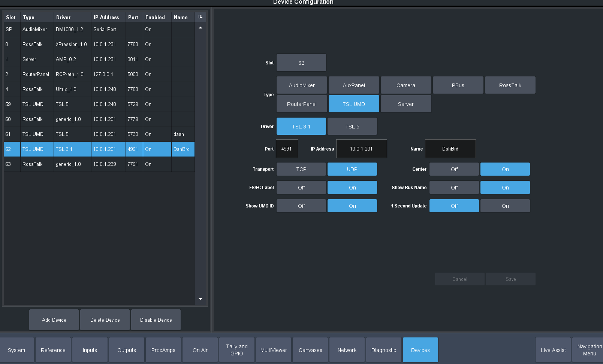Click the scroll down arrow in device list
The width and height of the screenshot is (603, 364).
201,299
